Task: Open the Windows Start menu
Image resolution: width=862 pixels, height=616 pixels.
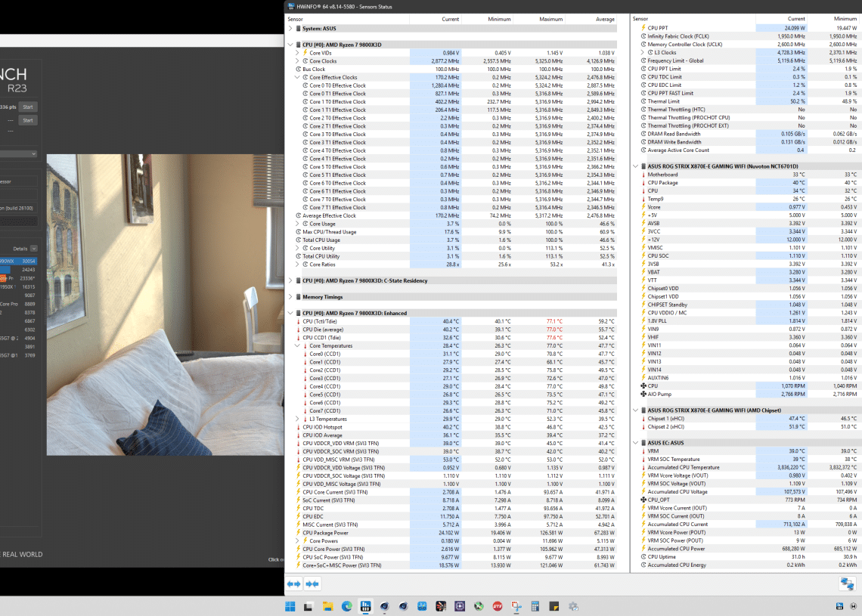Action: [290, 606]
